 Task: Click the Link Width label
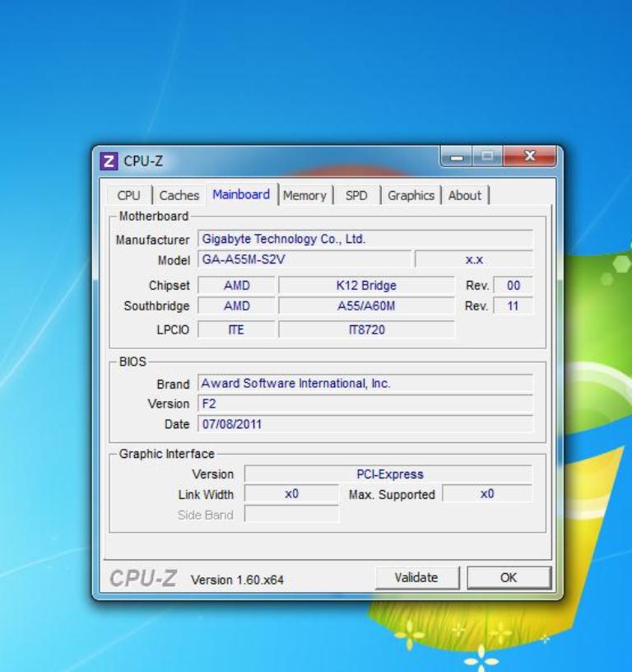point(206,495)
